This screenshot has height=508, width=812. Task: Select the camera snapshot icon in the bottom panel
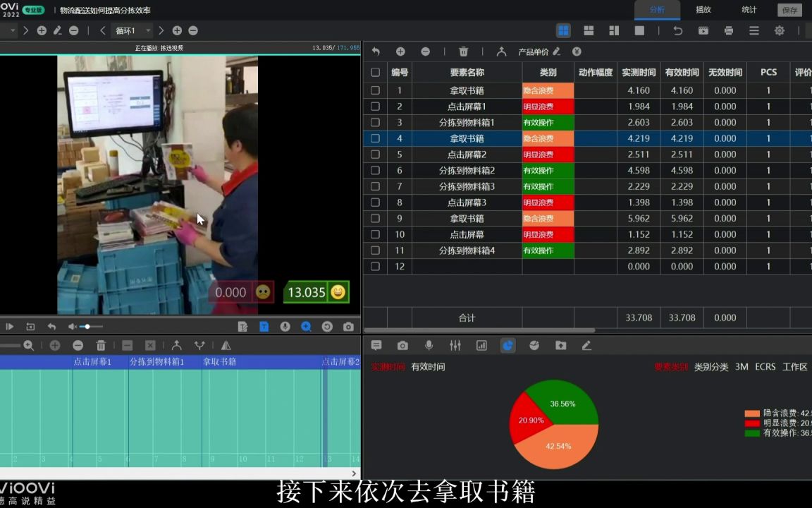tap(402, 346)
